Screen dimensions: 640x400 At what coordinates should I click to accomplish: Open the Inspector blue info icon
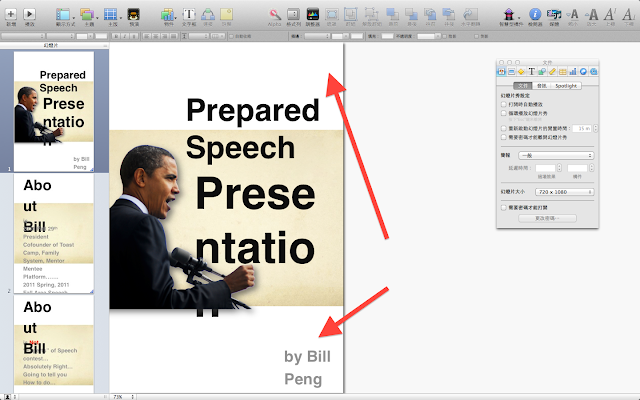535,15
